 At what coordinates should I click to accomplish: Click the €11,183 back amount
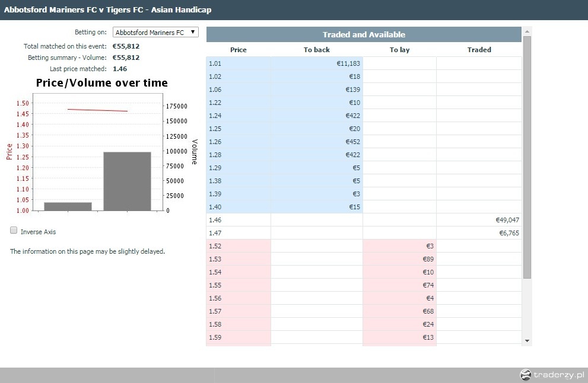click(x=348, y=63)
